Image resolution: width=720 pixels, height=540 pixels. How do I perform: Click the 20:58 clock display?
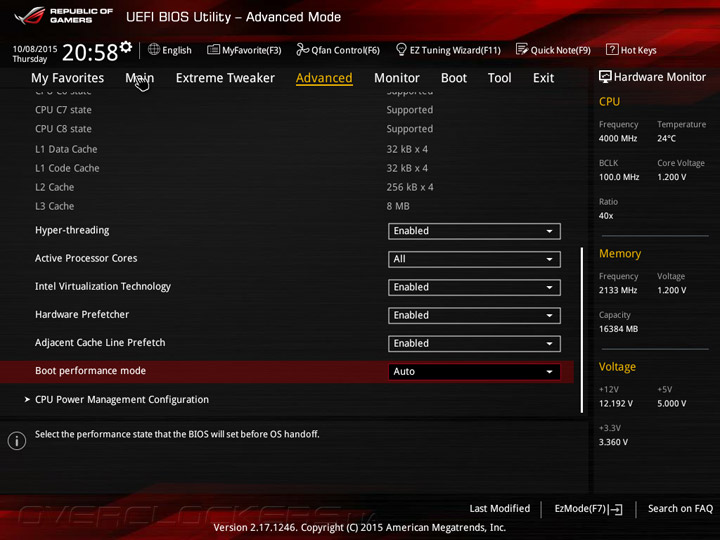pyautogui.click(x=90, y=52)
